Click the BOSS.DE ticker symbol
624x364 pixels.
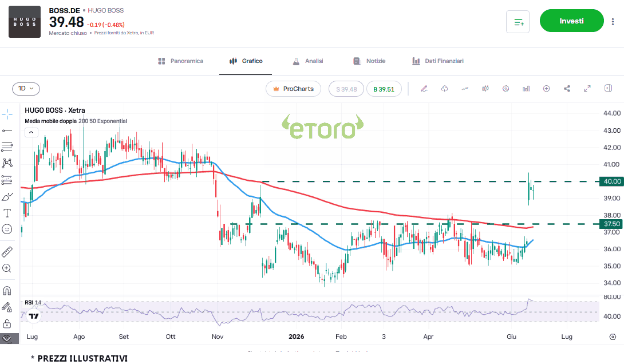65,10
